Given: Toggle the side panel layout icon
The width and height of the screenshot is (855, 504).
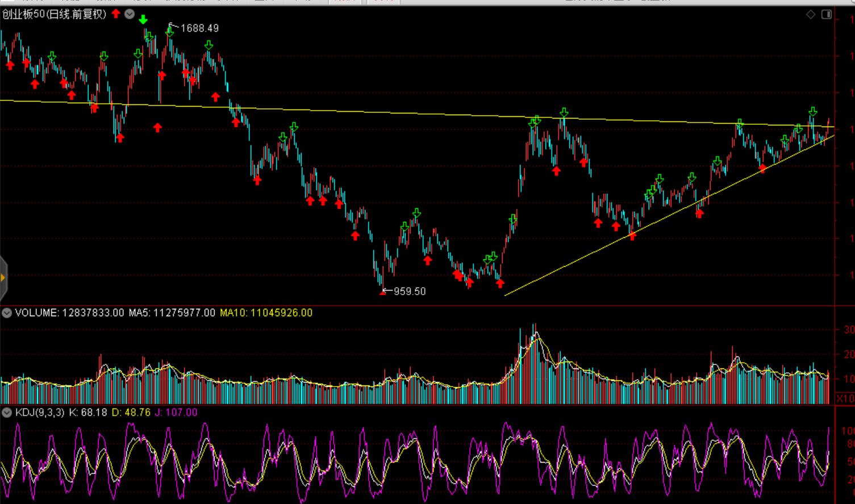Looking at the screenshot, I should click(x=827, y=14).
